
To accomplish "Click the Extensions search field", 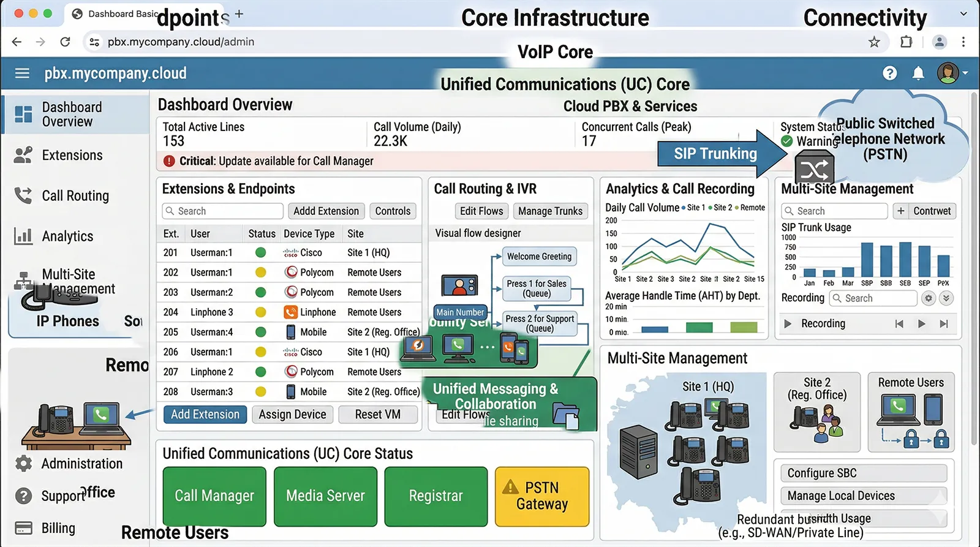I will click(223, 211).
